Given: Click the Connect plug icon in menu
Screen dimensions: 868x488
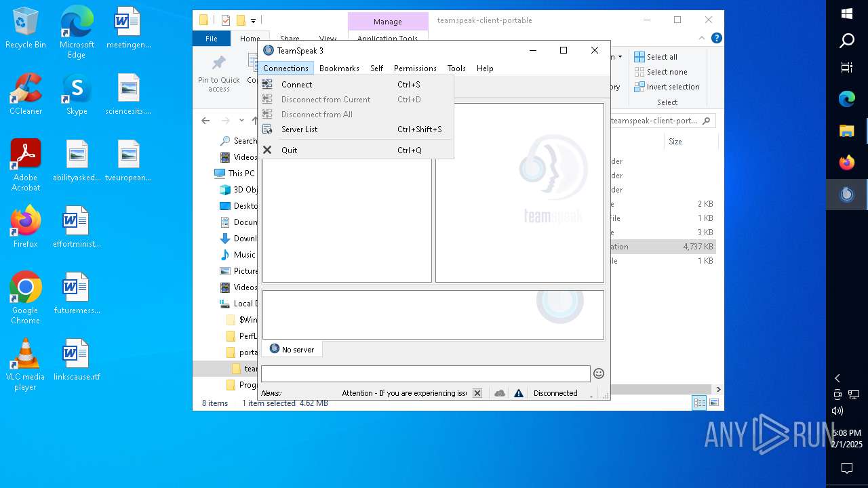Looking at the screenshot, I should pos(267,85).
